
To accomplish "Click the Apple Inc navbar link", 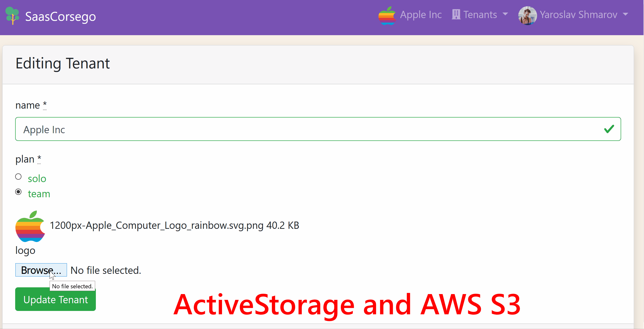I will 421,15.
